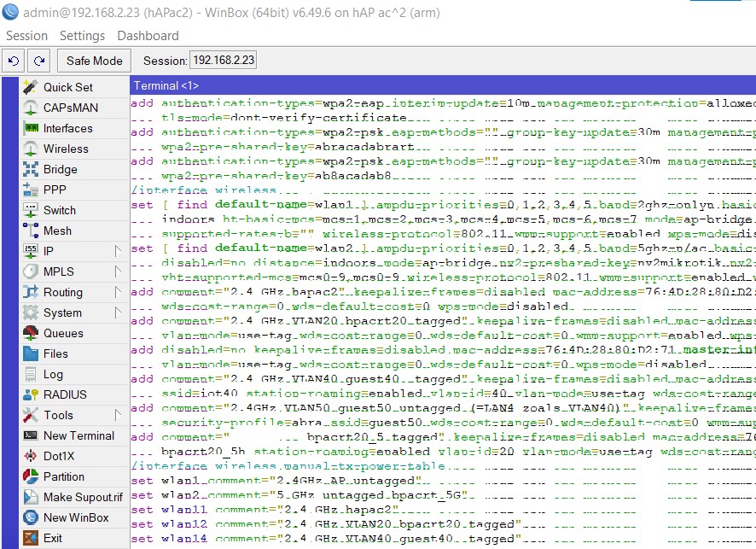The image size is (756, 549).
Task: Toggle Safe Mode button
Action: click(x=94, y=61)
